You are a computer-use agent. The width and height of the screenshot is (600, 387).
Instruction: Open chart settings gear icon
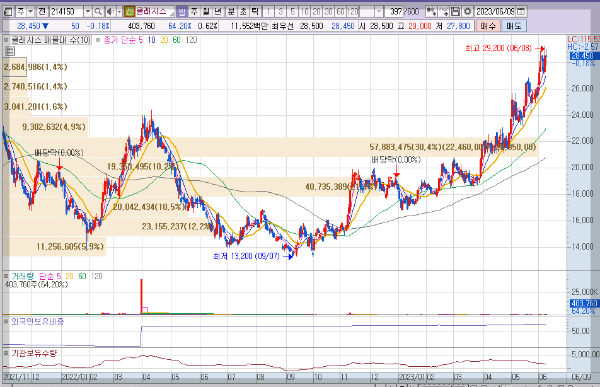(467, 12)
